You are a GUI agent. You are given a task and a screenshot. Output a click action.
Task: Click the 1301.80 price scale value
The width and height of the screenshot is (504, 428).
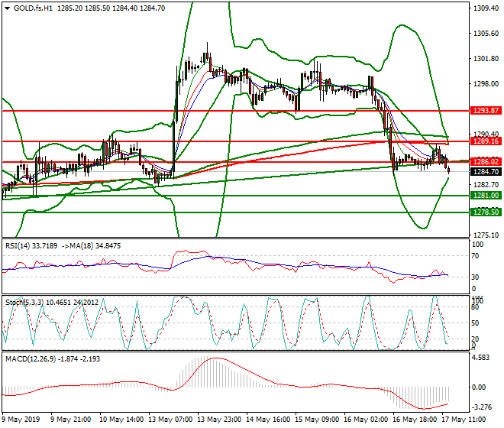486,59
